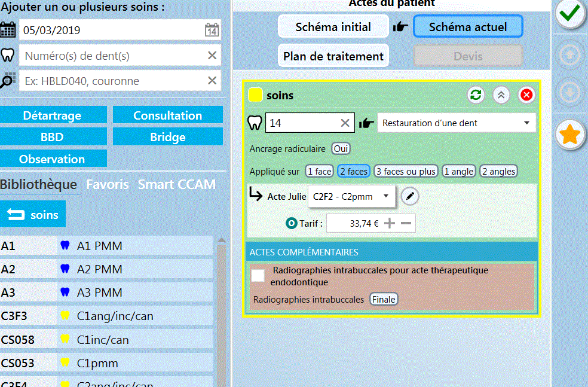
Task: Click the yellow color swatch beside soins
Action: coord(256,95)
